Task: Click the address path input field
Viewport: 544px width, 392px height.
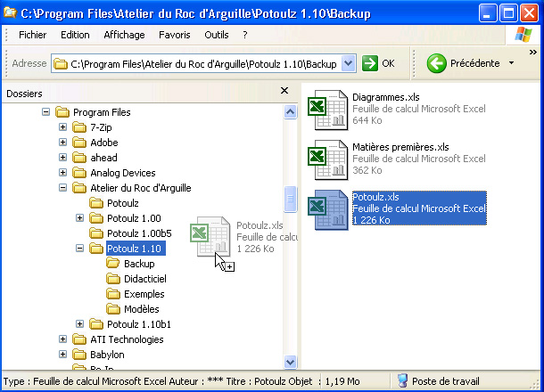Action: 203,63
